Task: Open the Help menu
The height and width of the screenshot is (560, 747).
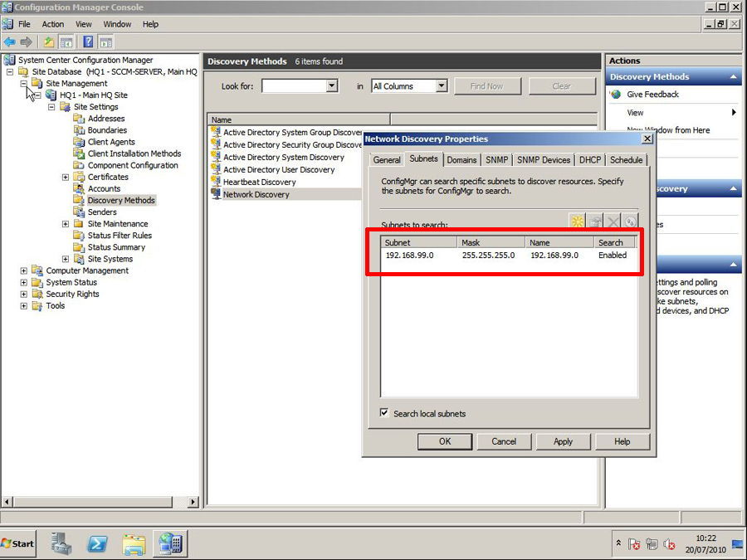Action: (150, 24)
